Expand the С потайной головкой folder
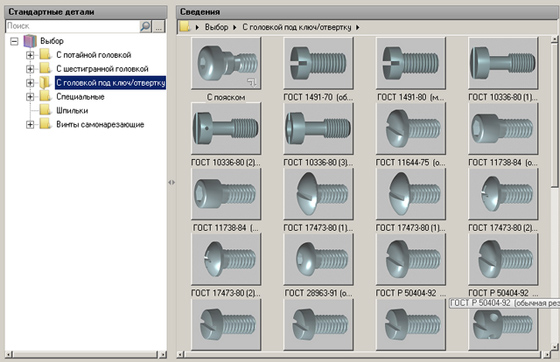Screen dimensions: 560x362 point(30,55)
